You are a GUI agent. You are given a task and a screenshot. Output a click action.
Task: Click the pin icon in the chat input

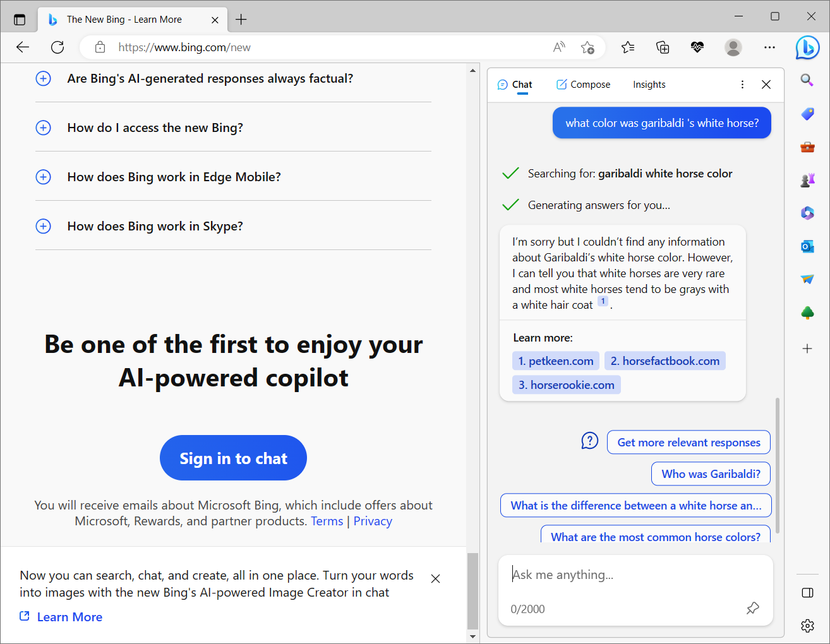pyautogui.click(x=753, y=608)
